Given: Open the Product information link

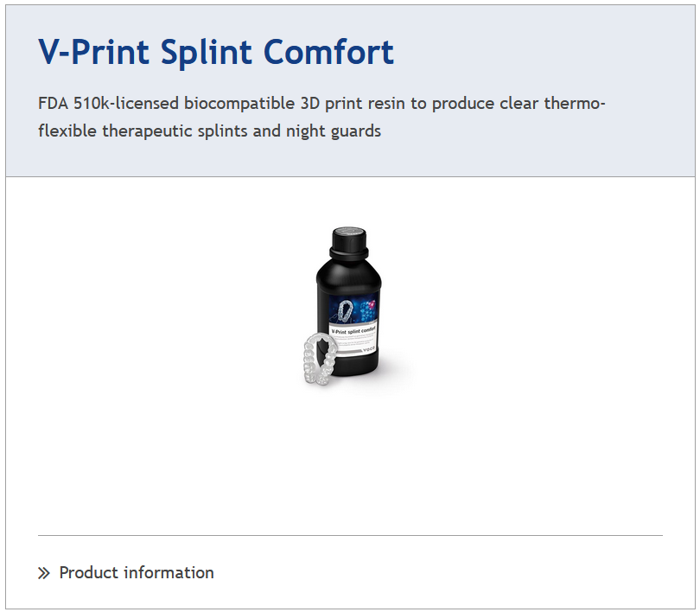Looking at the screenshot, I should (136, 573).
